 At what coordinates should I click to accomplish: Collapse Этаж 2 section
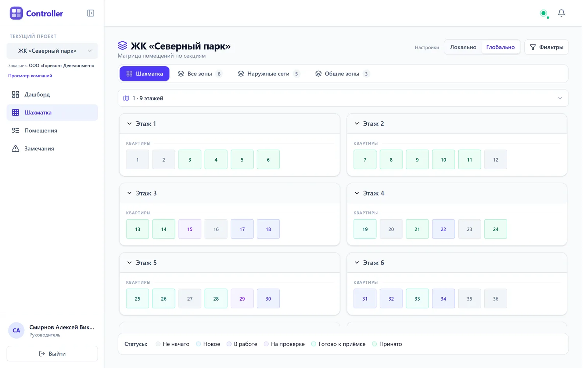356,124
